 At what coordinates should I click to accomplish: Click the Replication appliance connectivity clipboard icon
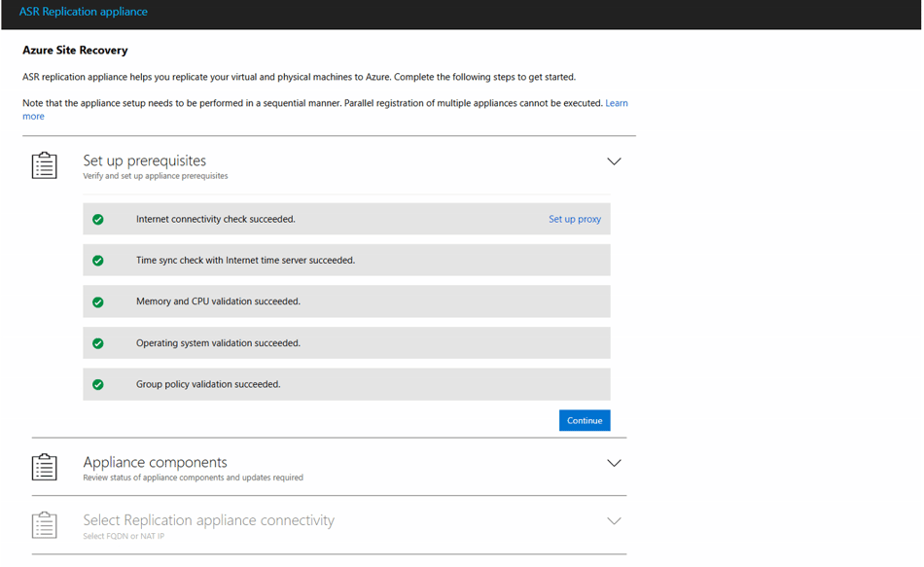click(x=44, y=524)
